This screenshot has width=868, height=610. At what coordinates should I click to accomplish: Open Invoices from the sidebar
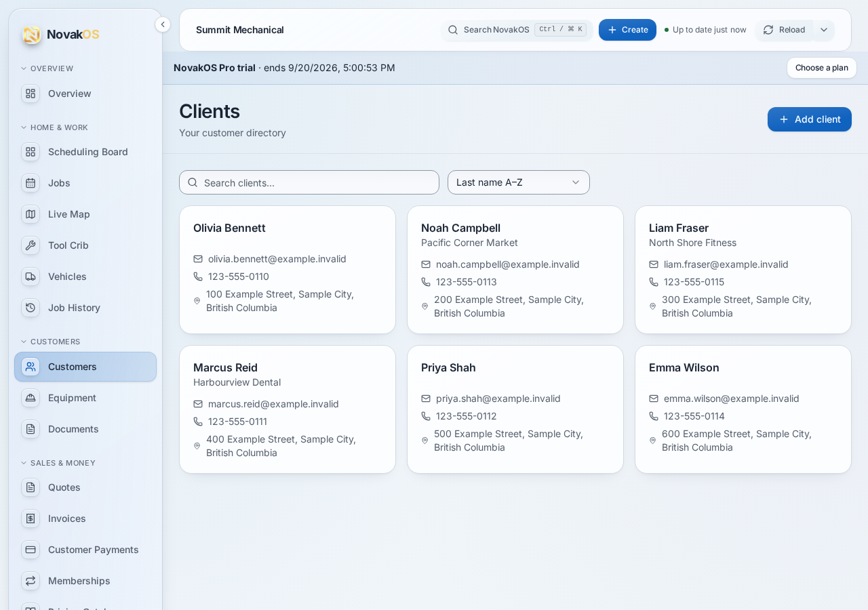(85, 518)
